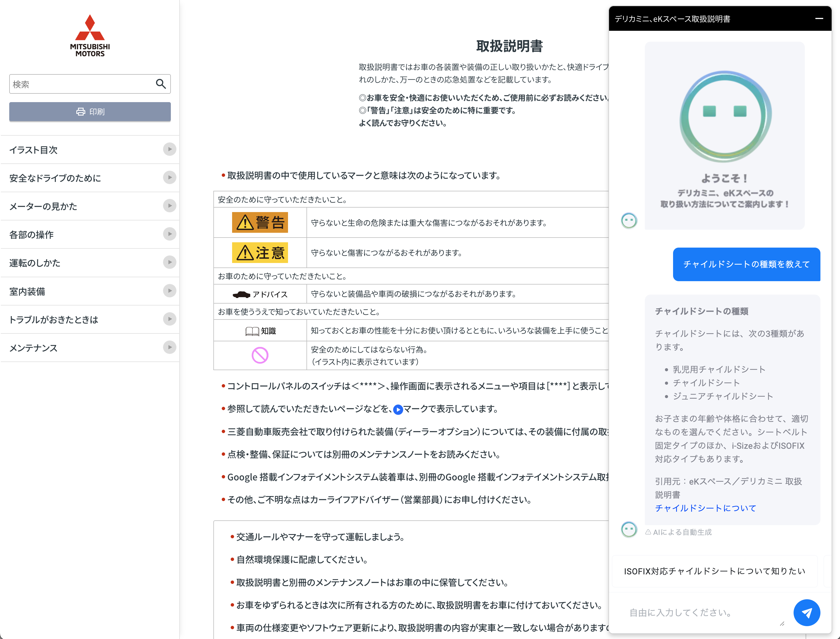Image resolution: width=840 pixels, height=639 pixels.
Task: Open the チャイルドシートについて link
Action: [705, 508]
